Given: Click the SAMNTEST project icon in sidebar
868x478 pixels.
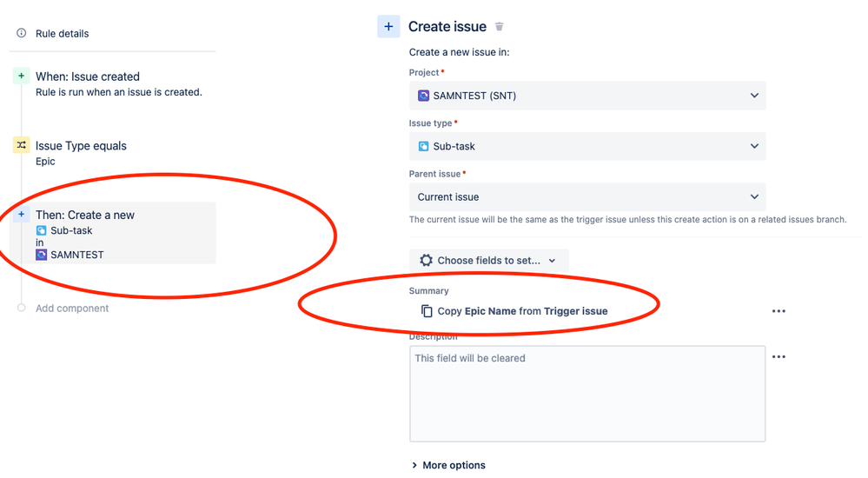Looking at the screenshot, I should coord(41,255).
